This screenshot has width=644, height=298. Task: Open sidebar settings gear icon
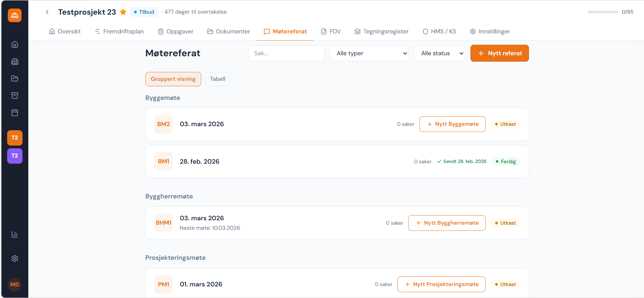(x=15, y=258)
